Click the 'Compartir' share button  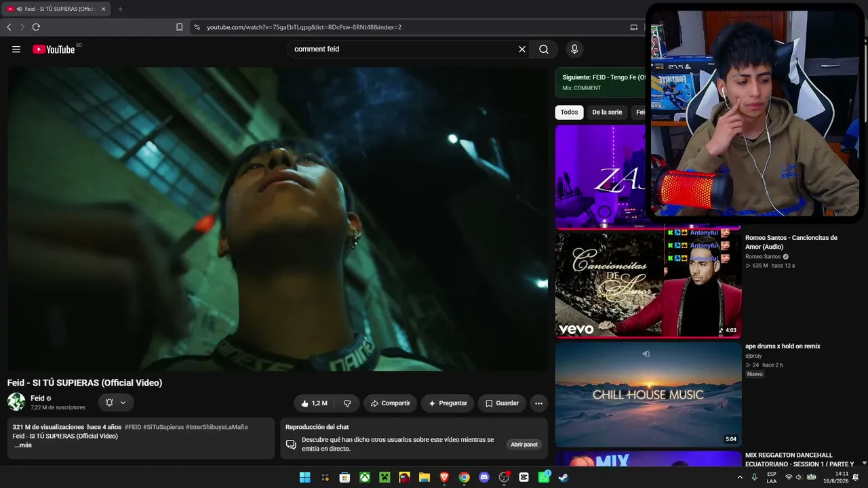pos(391,403)
